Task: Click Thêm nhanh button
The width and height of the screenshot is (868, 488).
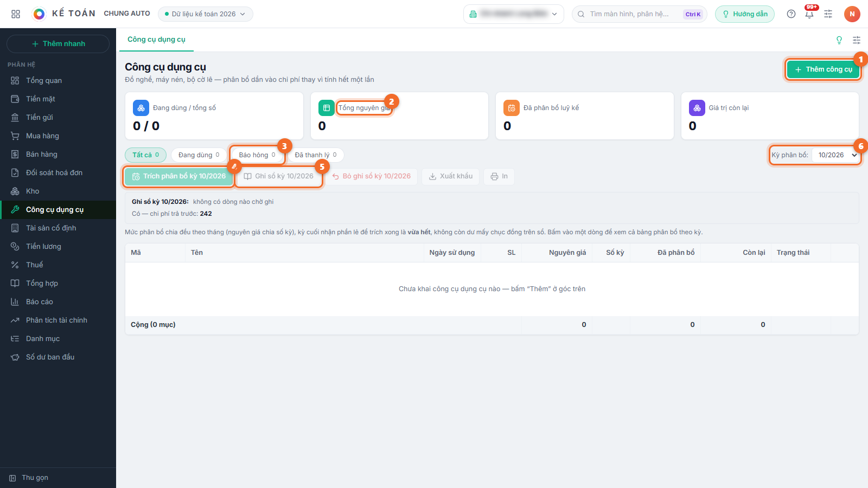Action: 58,44
